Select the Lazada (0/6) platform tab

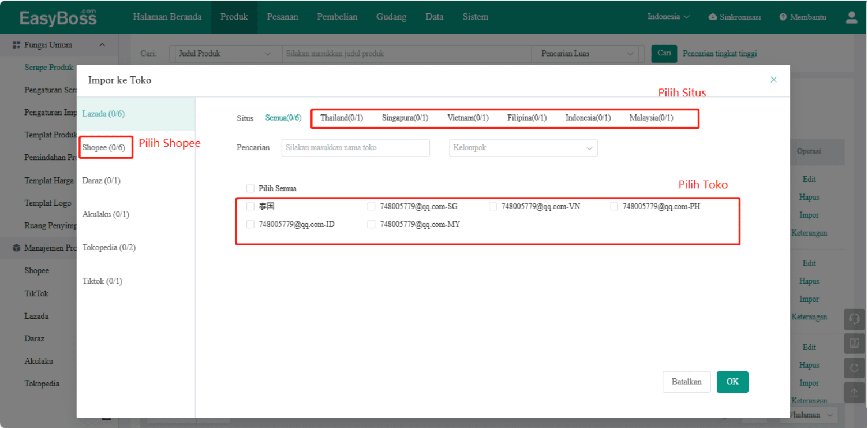(136, 114)
